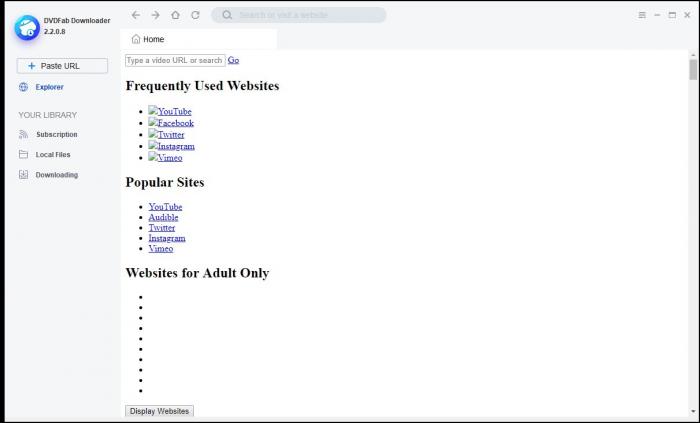
Task: Click the Subscription feed icon
Action: [x=23, y=134]
